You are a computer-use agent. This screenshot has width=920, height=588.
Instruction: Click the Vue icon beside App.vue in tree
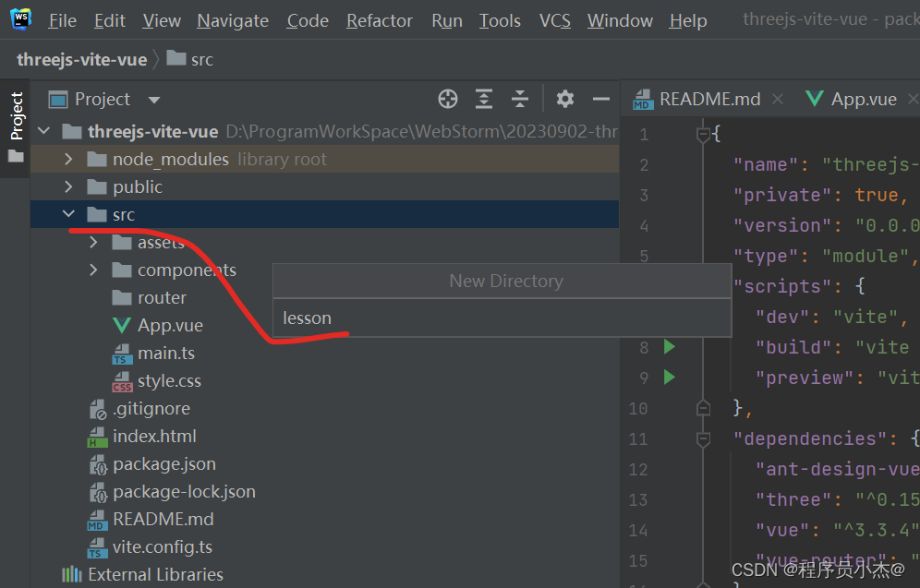click(121, 325)
